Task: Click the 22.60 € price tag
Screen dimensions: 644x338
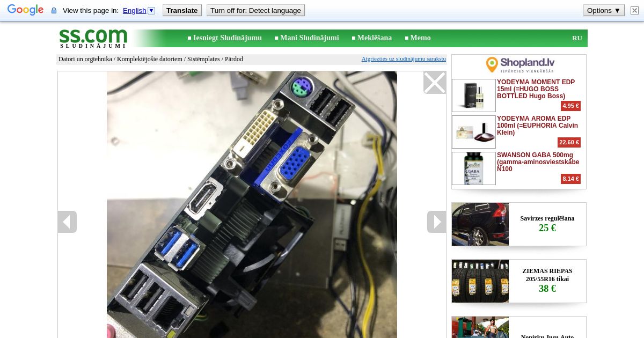Action: coord(569,142)
